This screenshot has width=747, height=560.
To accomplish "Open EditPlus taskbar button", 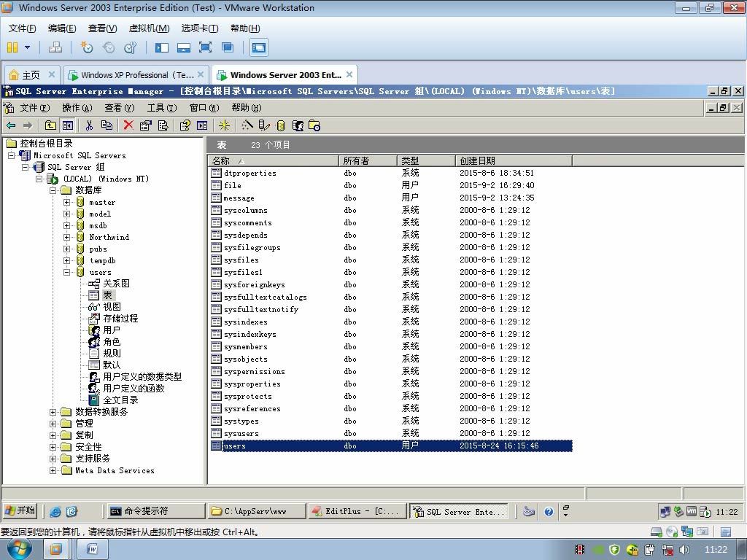I will pos(357,511).
